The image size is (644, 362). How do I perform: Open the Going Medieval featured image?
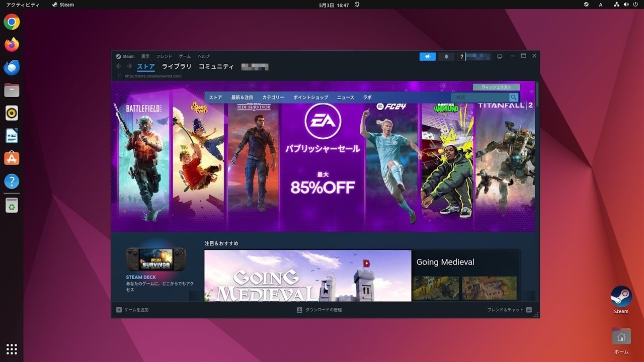[307, 276]
